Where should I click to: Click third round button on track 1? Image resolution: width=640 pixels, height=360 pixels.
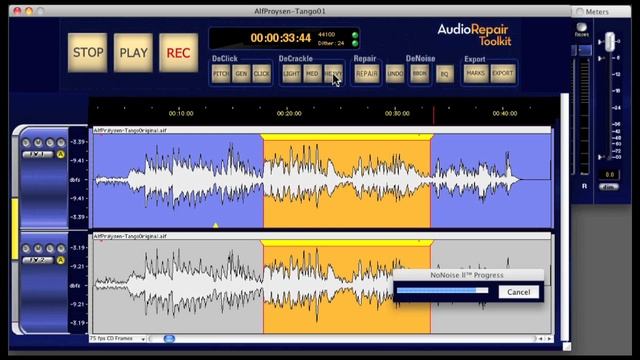click(50, 142)
